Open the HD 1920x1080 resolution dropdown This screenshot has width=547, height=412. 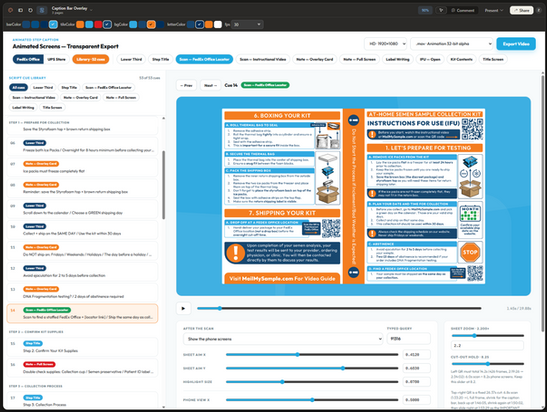coord(385,44)
